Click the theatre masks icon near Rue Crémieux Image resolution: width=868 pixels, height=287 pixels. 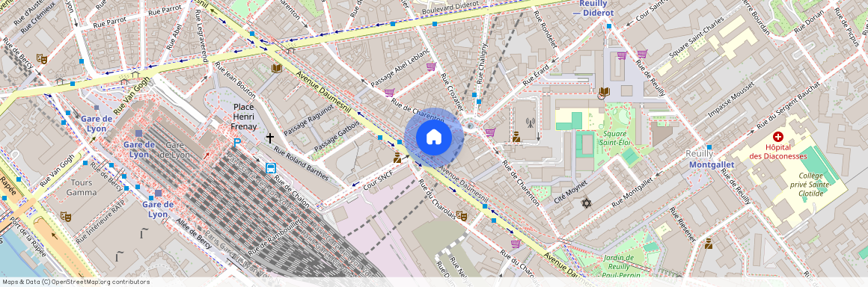tap(40, 58)
